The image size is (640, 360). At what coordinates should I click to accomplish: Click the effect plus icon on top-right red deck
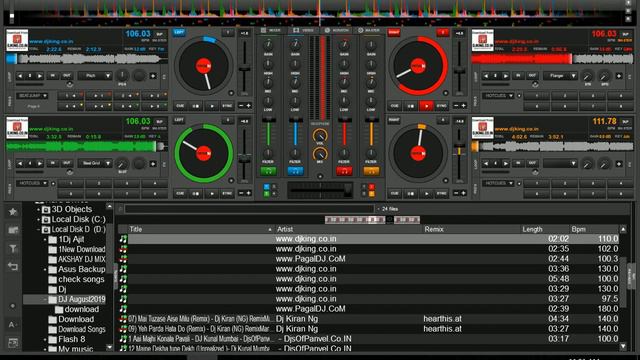point(619,76)
